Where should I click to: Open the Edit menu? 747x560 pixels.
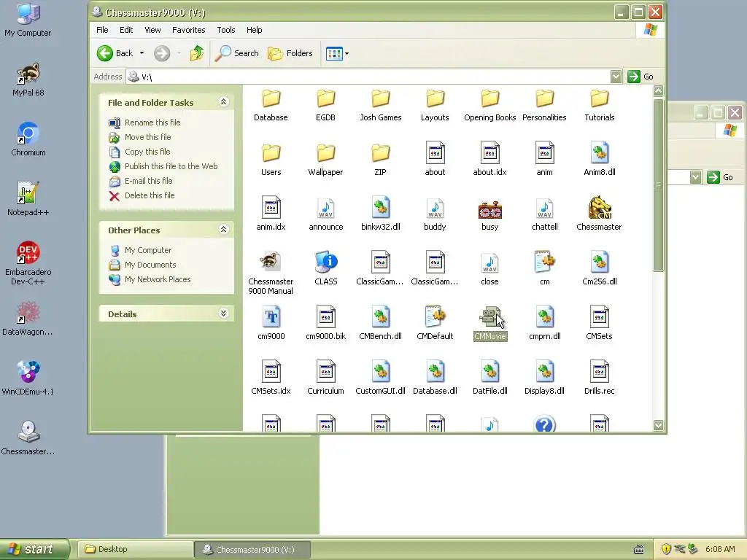pyautogui.click(x=126, y=29)
